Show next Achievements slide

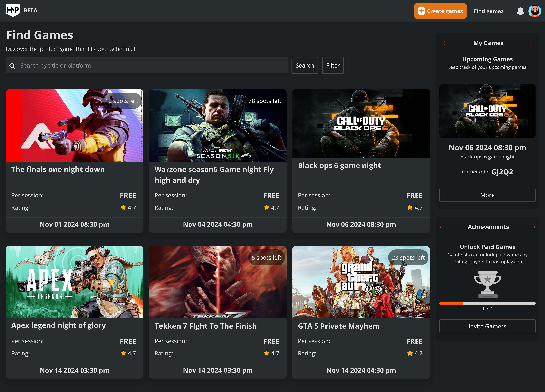point(534,227)
